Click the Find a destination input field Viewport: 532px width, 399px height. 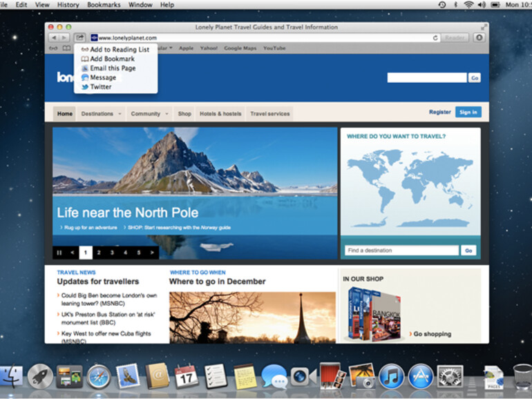tap(401, 251)
